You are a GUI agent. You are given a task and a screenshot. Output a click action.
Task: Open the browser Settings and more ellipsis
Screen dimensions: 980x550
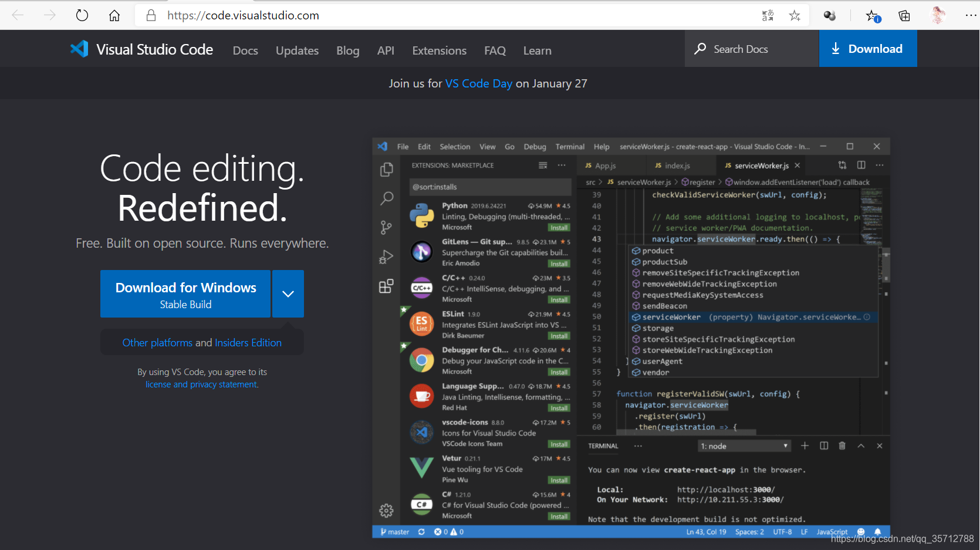(971, 15)
